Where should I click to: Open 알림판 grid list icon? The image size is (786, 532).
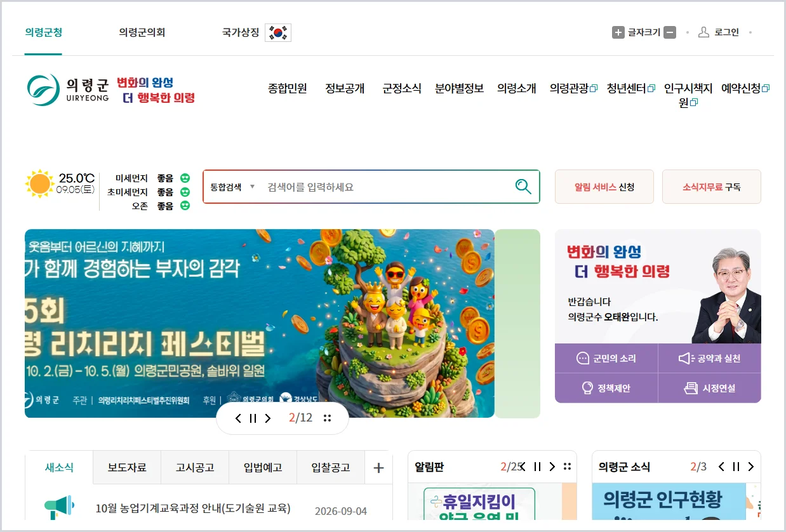[x=567, y=467]
